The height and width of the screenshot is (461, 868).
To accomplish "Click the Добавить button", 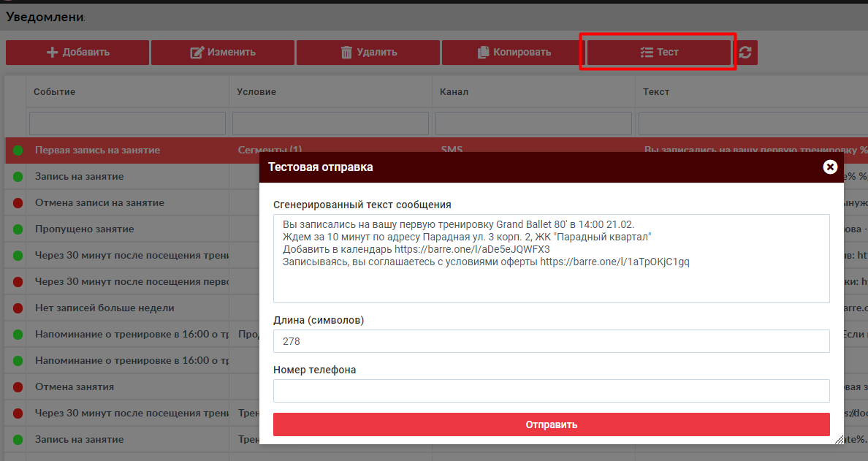I will tap(77, 53).
